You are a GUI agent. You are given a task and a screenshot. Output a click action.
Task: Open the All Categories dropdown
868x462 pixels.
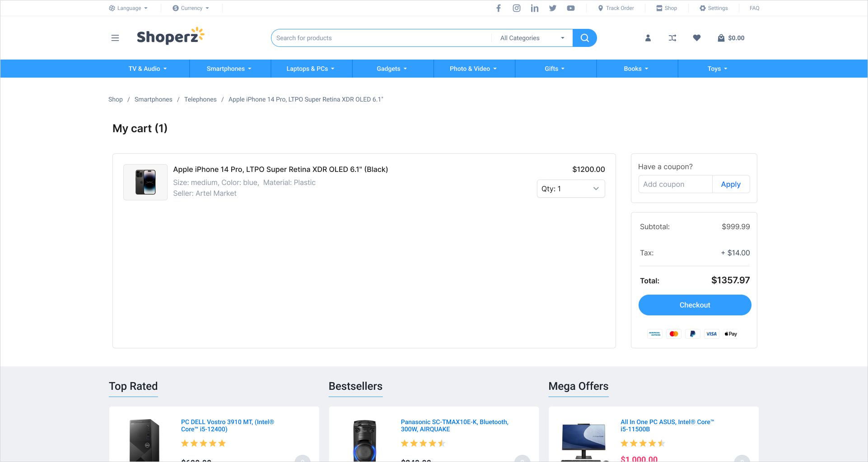(x=532, y=38)
